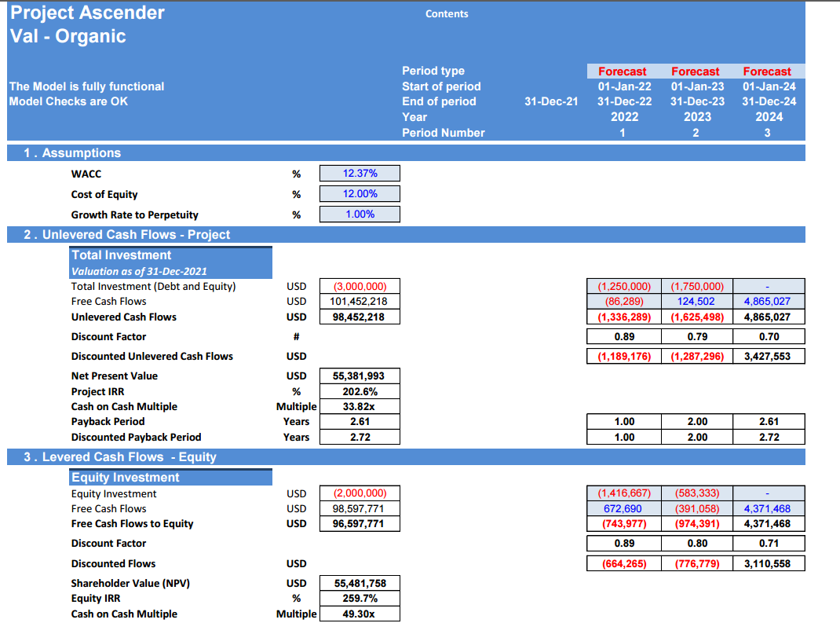The width and height of the screenshot is (840, 623).
Task: Open the Contents link in header
Action: [x=447, y=14]
